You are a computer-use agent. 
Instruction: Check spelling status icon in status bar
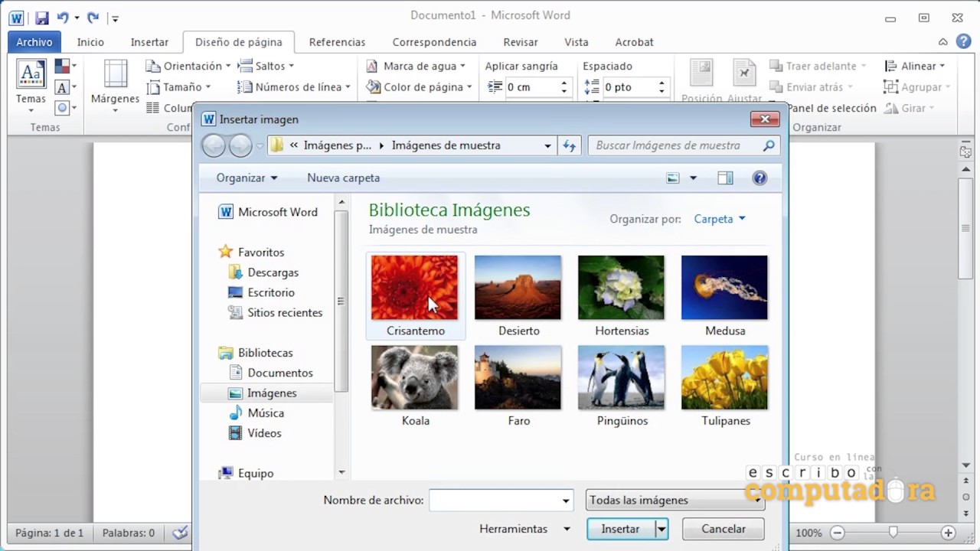point(181,533)
